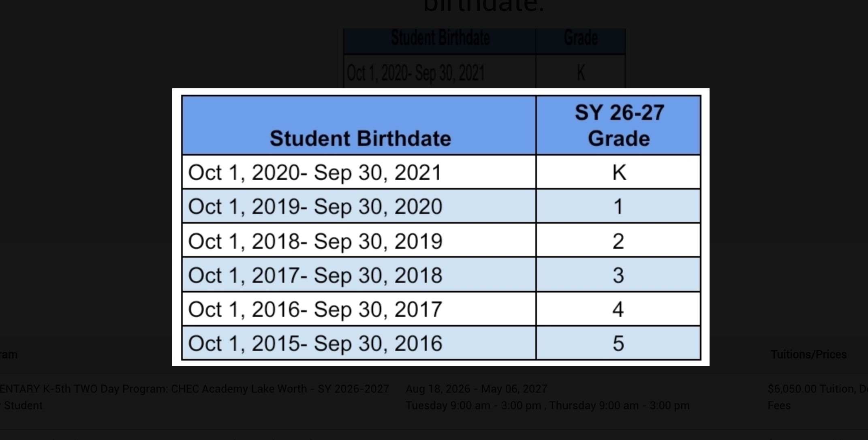Select the Oct 1, 2020- Sep 30, 2021 popup row
Viewport: 868px width, 440px height.
(x=315, y=173)
